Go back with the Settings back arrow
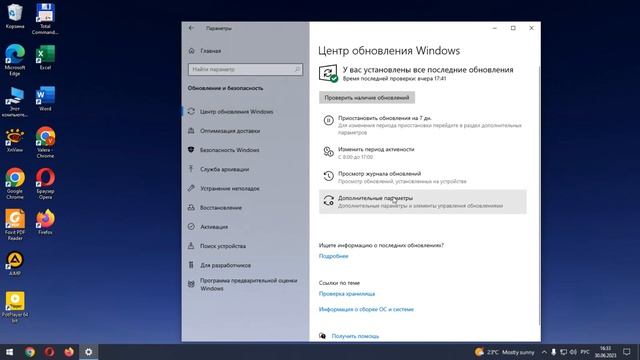The image size is (640, 360). click(x=191, y=28)
